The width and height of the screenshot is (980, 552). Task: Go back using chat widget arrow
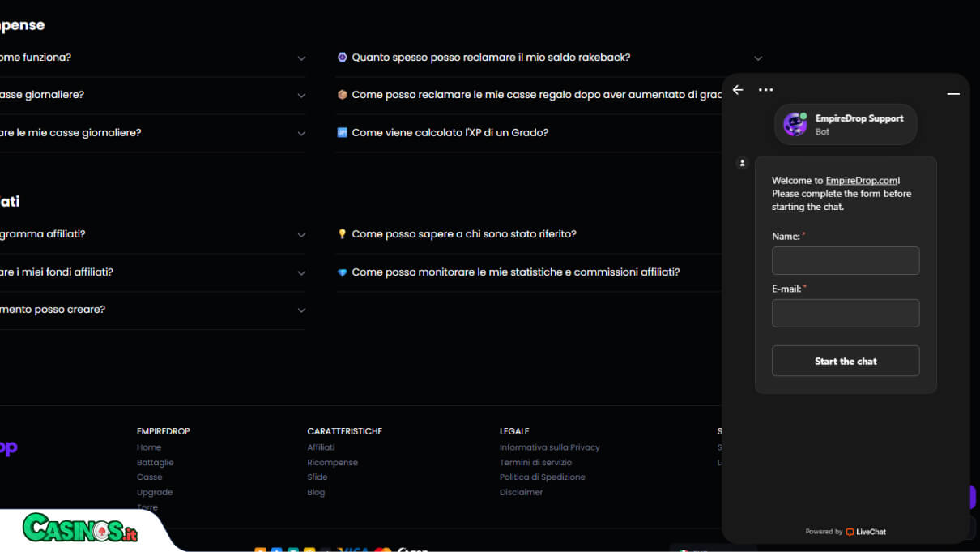[737, 90]
